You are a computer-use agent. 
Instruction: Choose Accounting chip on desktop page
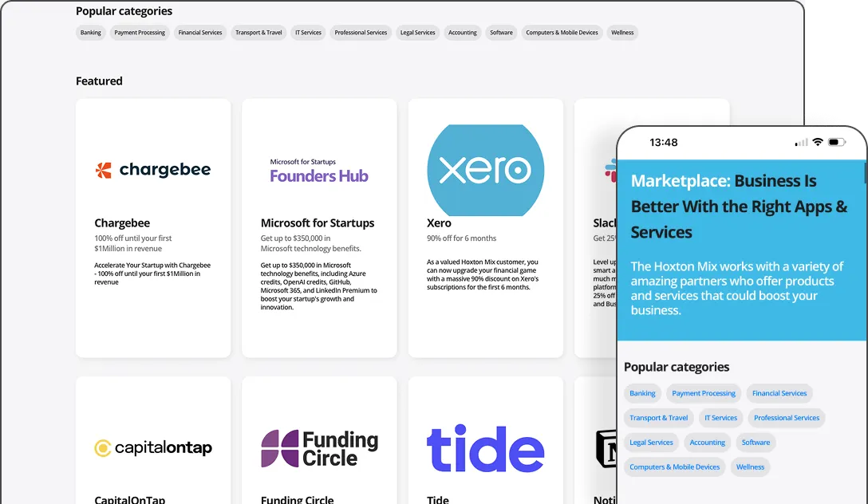pos(462,33)
